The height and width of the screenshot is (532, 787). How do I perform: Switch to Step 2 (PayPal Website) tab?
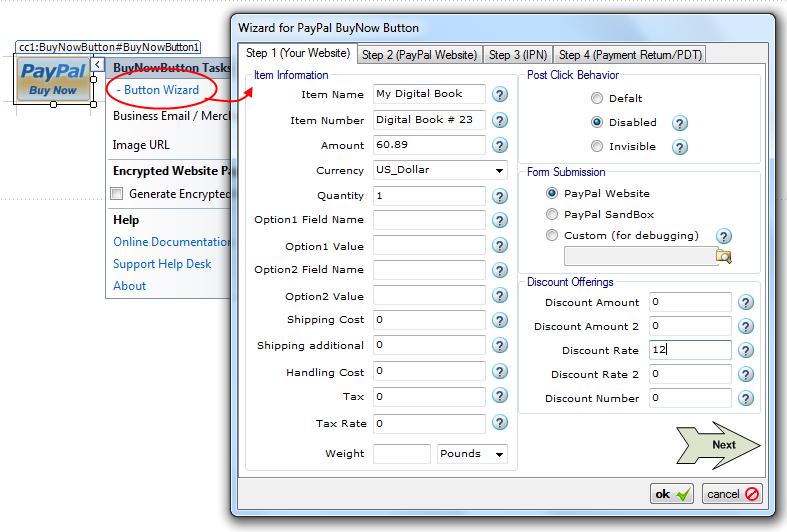420,55
